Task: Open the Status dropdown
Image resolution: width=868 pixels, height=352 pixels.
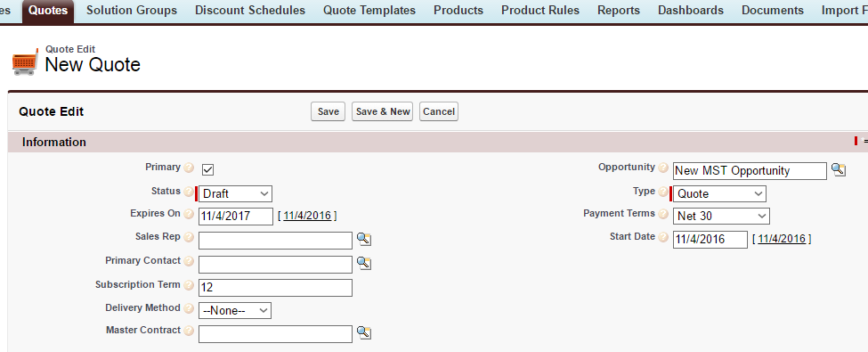Action: point(235,194)
